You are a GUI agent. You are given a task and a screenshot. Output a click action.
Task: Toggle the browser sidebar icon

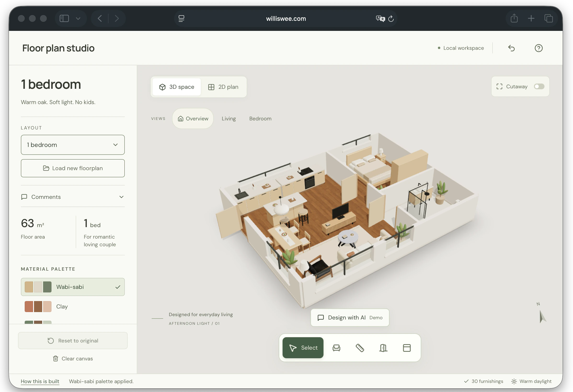coord(64,18)
